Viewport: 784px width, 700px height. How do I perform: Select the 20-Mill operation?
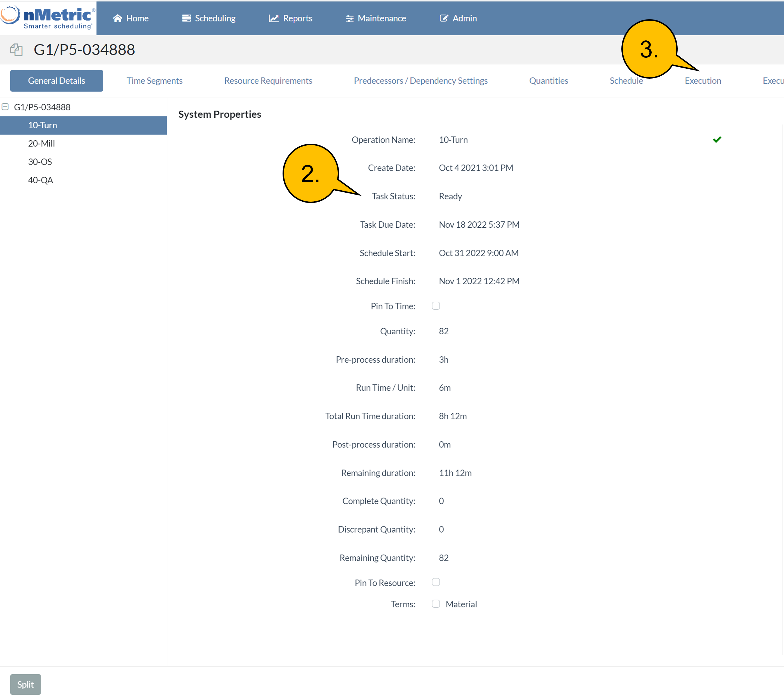(42, 143)
